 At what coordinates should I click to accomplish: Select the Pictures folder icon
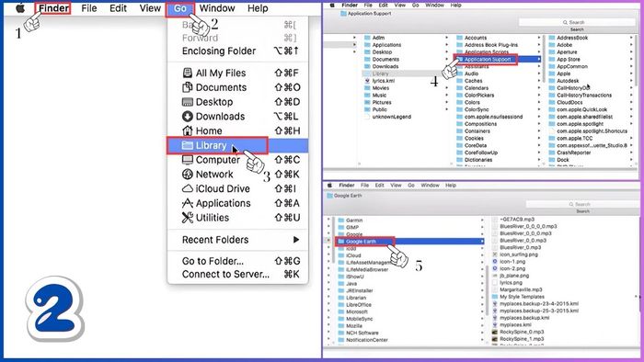[x=368, y=103]
